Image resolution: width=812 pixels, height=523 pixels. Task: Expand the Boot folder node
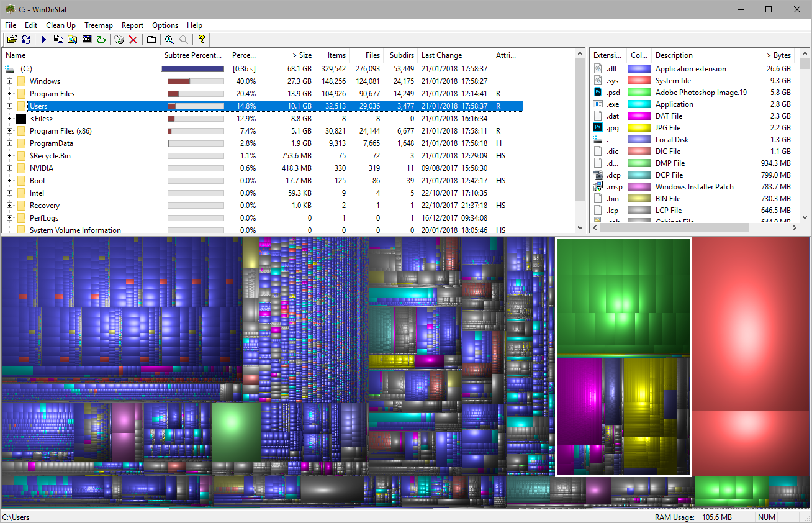coord(9,181)
